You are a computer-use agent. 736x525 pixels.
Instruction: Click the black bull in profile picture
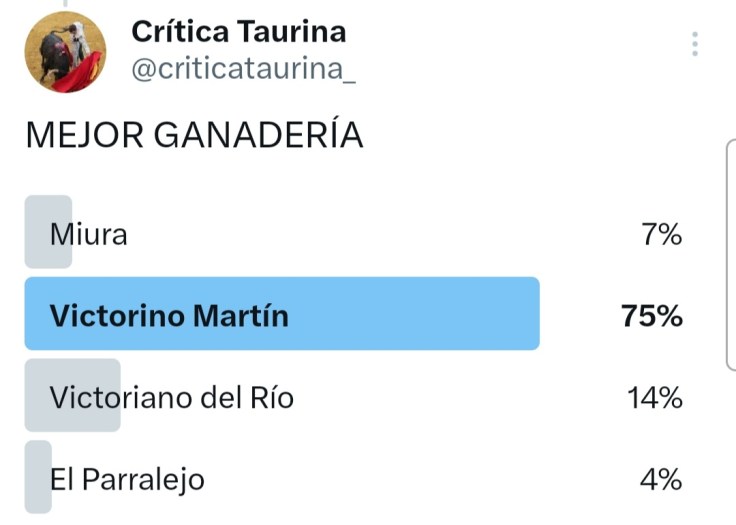pyautogui.click(x=52, y=52)
